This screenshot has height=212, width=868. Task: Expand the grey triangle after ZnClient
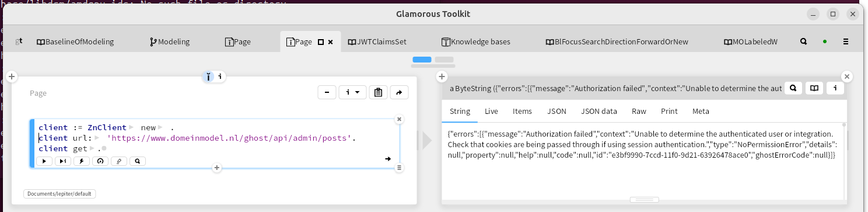(131, 127)
